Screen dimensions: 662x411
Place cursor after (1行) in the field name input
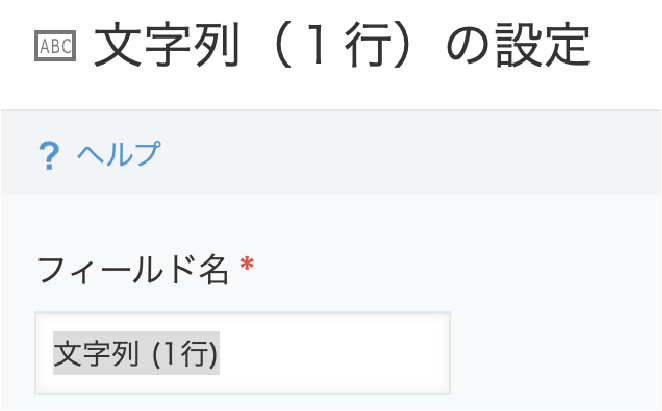220,353
